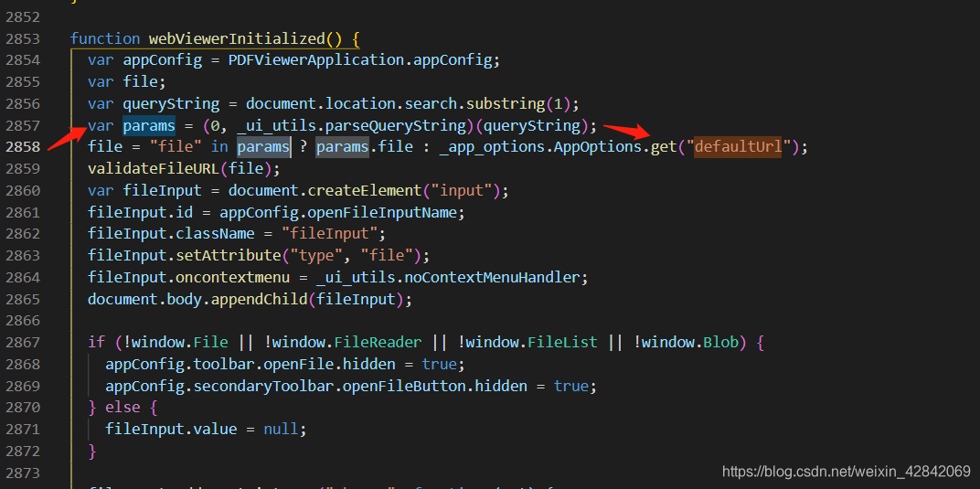
Task: Click highlighted "defaultUrl" string
Action: coord(738,147)
